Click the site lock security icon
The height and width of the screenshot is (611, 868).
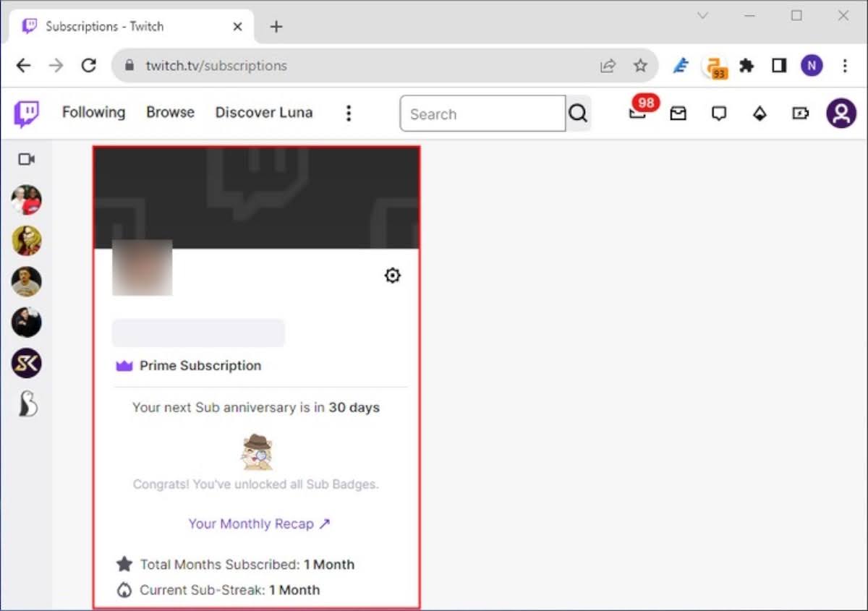pyautogui.click(x=130, y=65)
